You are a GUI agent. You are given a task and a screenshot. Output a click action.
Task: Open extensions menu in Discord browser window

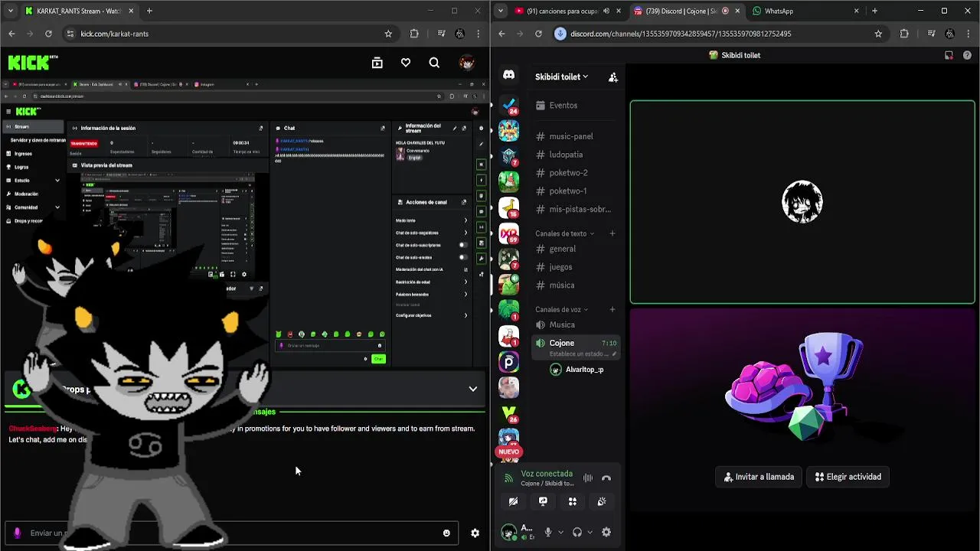[904, 34]
